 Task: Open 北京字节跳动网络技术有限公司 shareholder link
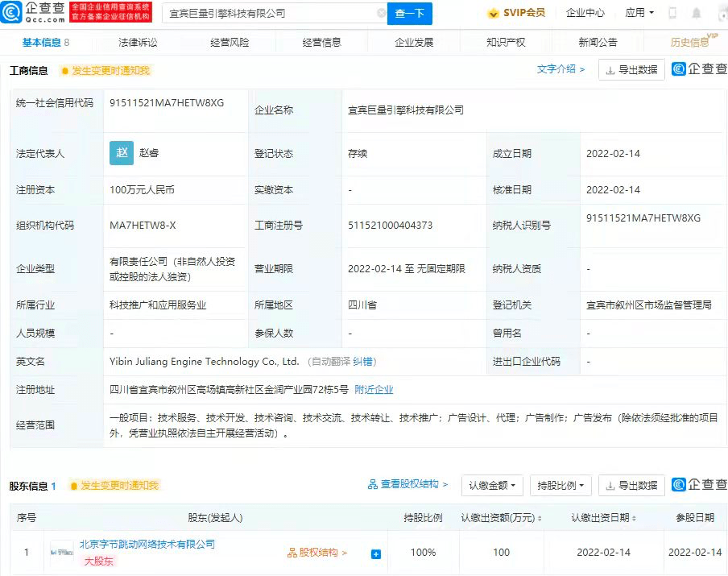147,544
